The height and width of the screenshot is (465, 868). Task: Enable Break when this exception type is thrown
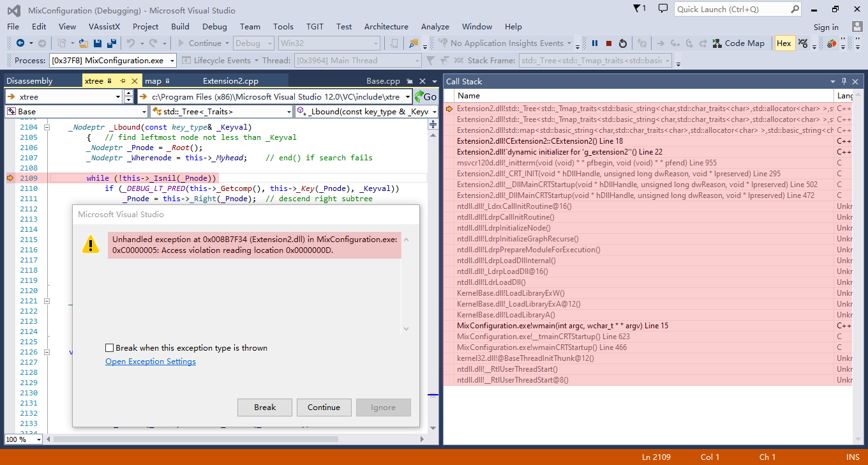[x=109, y=347]
